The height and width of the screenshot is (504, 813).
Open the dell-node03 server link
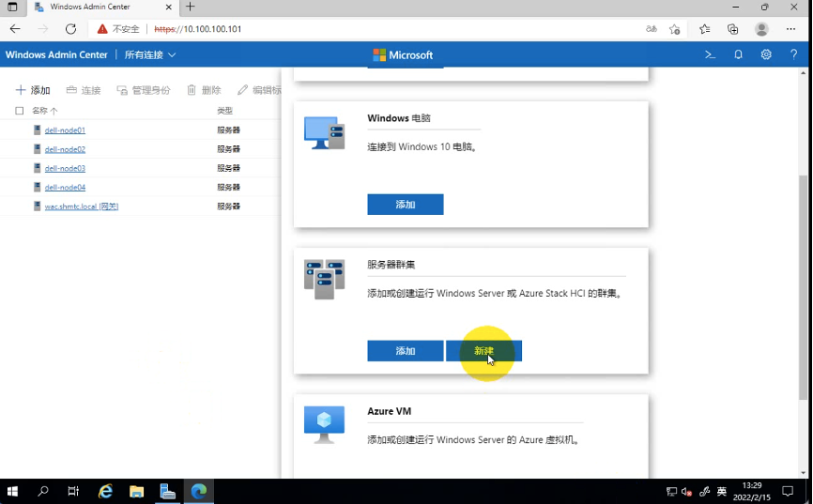click(x=65, y=169)
